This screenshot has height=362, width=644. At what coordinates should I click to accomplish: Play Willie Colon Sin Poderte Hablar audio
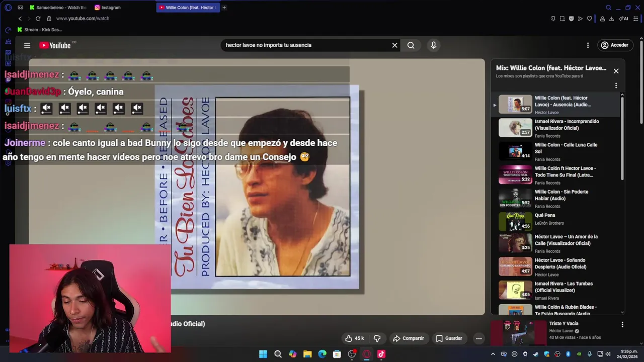tap(554, 199)
